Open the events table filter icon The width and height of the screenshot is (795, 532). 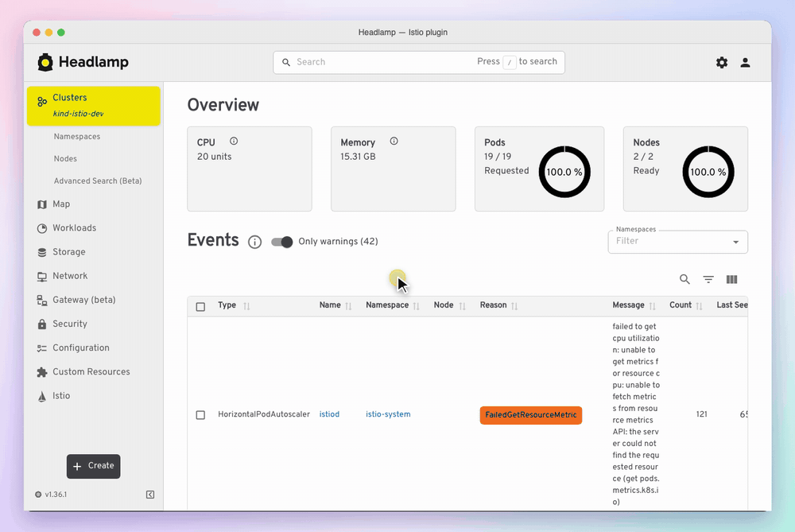pos(708,279)
